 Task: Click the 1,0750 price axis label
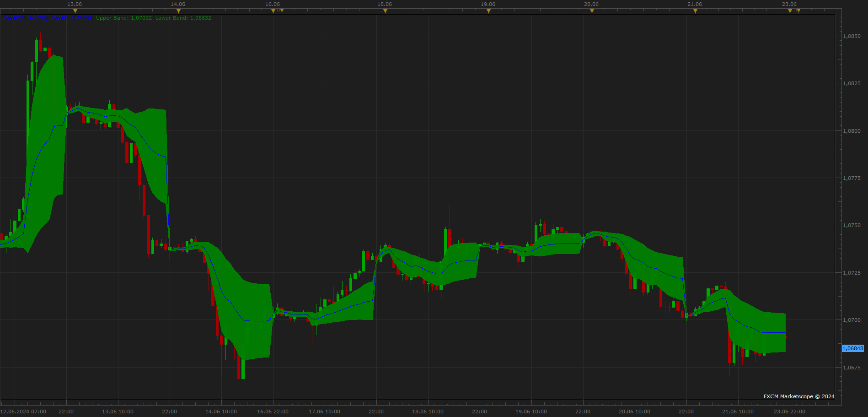pyautogui.click(x=852, y=225)
